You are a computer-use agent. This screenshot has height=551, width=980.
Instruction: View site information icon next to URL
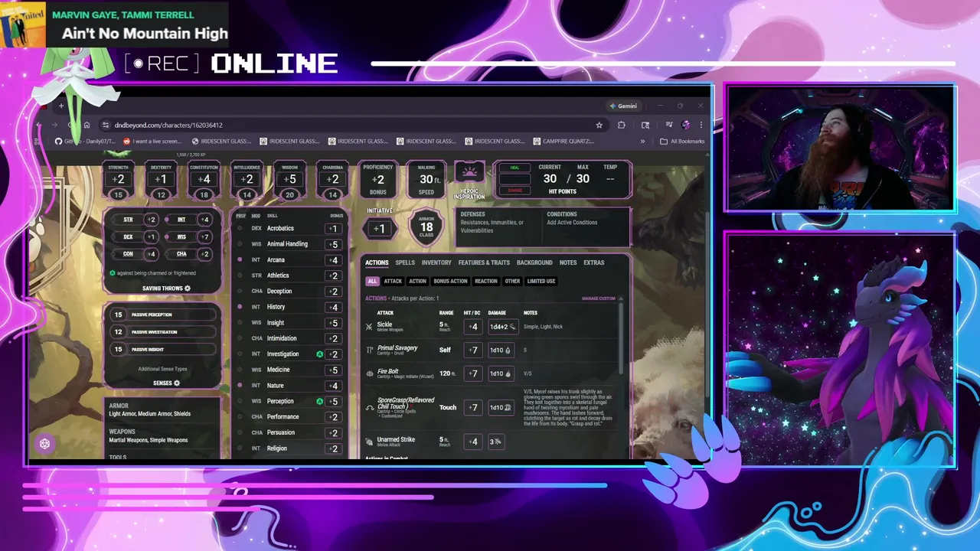(x=105, y=125)
